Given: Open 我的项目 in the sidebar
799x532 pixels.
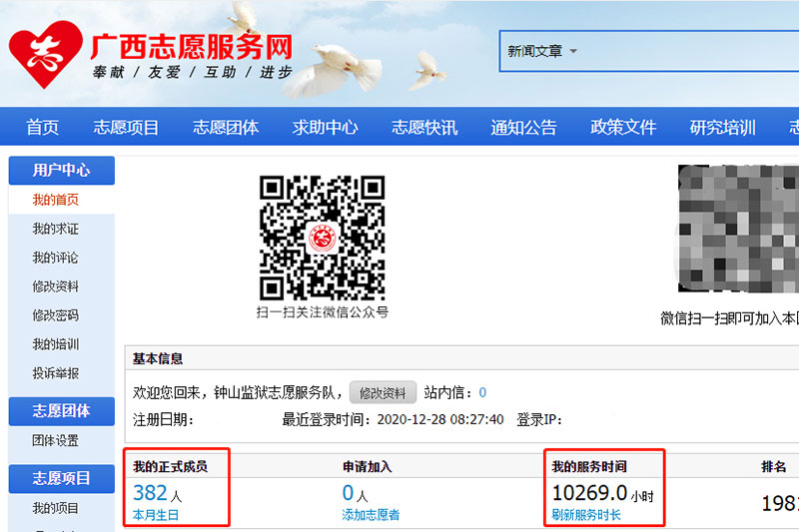Looking at the screenshot, I should [56, 508].
